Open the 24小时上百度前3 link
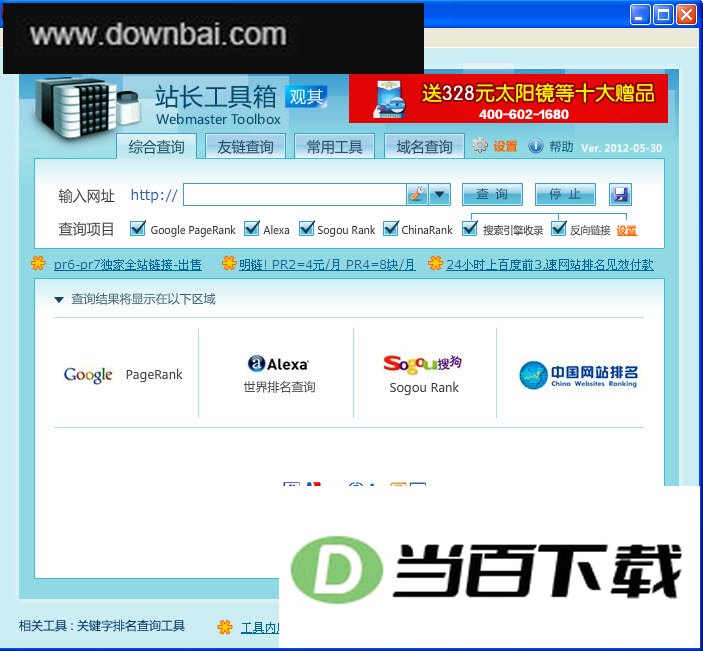 (550, 265)
